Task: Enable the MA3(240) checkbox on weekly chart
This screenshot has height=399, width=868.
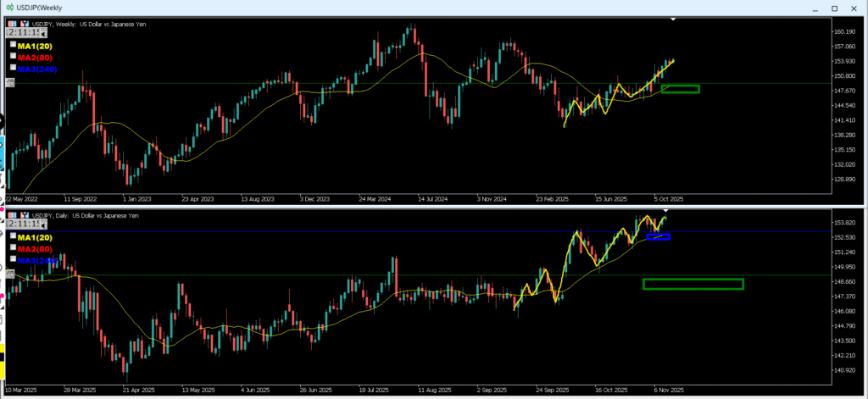Action: tap(13, 68)
